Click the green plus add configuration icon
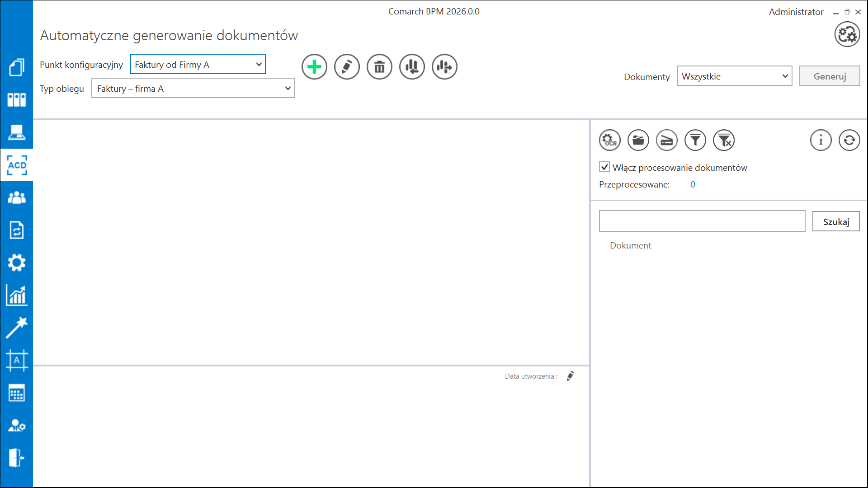Screen dimensions: 868x488 (314, 67)
